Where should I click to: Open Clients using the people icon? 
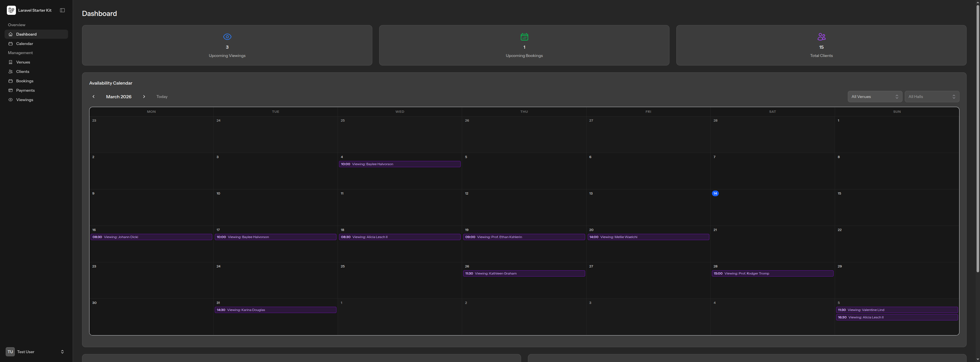tap(11, 71)
